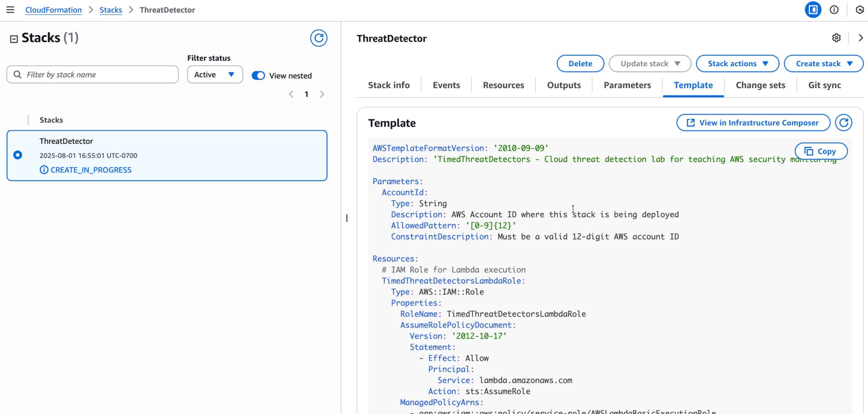Click the 'Action: sts:AssumeRole' line

[479, 391]
